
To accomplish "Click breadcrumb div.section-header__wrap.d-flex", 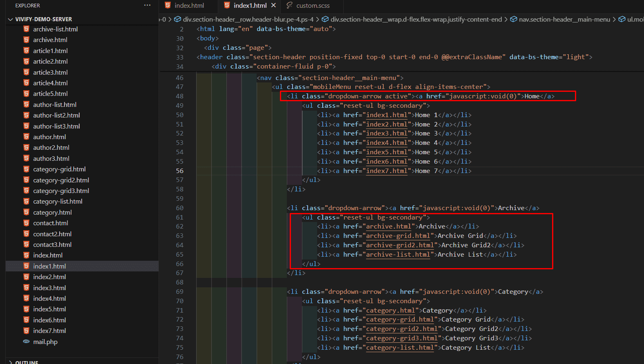I will click(x=416, y=19).
